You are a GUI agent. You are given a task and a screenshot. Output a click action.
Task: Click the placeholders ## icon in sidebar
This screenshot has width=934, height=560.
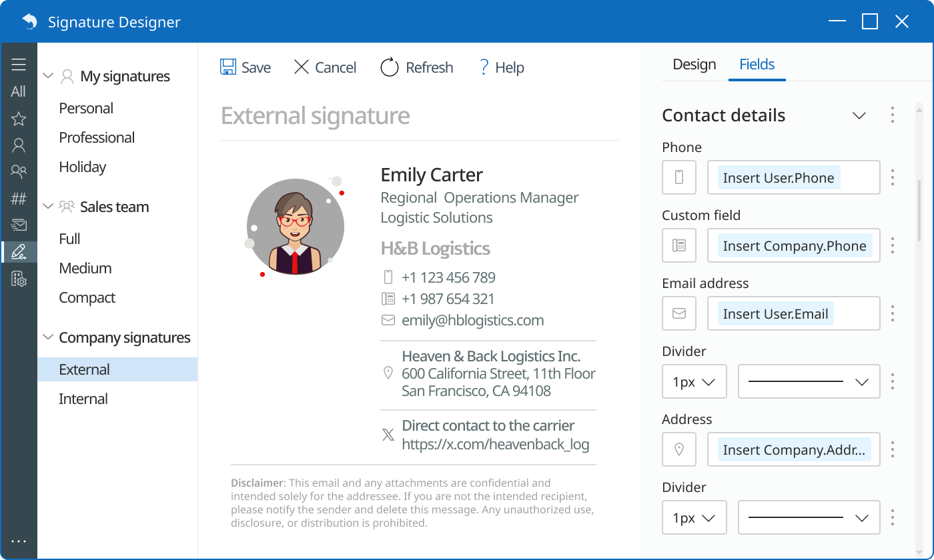pos(19,199)
